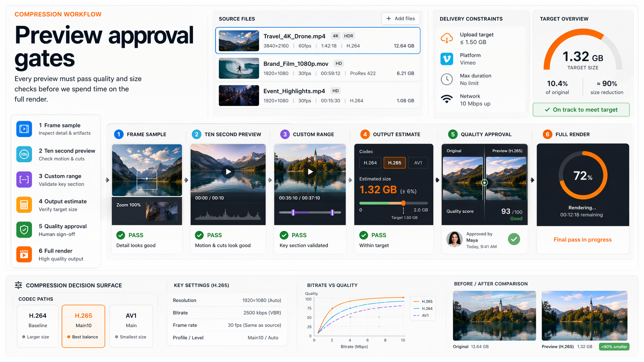This screenshot has width=644, height=362.
Task: Play the custom range preview video
Action: [310, 172]
